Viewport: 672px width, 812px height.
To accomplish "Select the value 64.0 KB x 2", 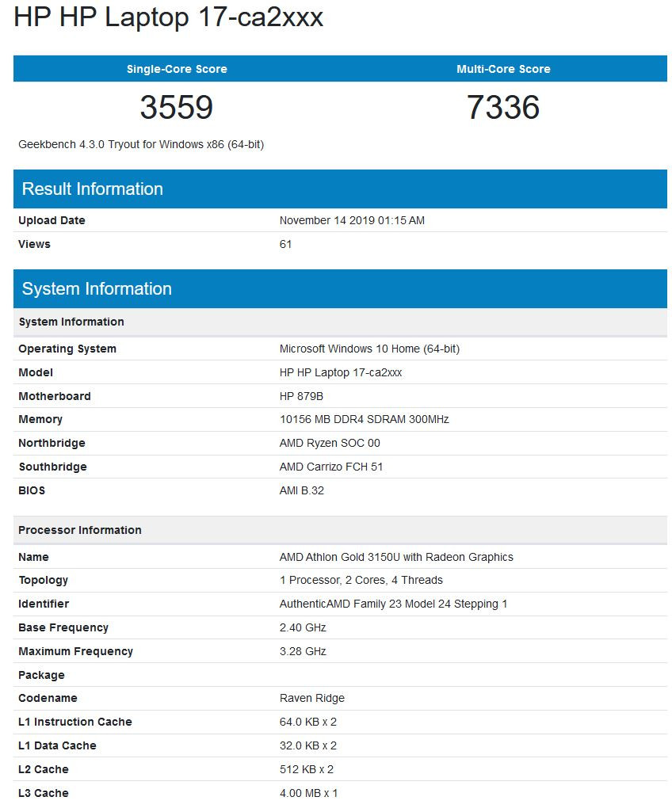I will pos(308,722).
